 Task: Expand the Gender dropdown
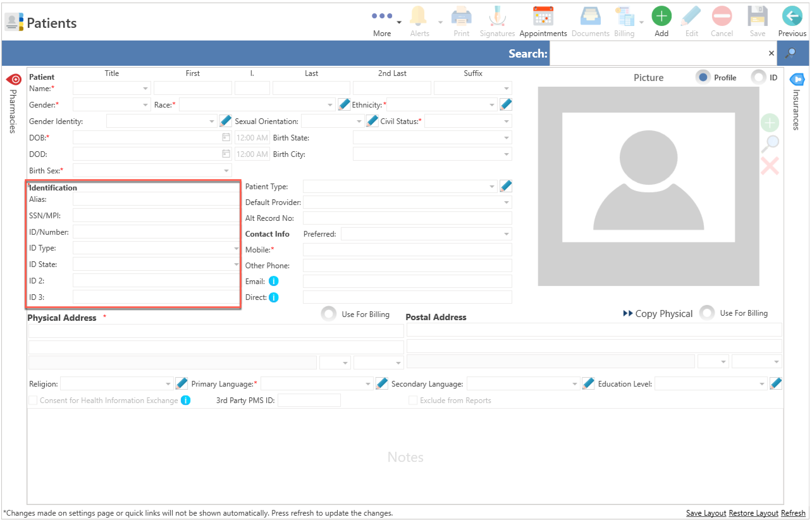[145, 105]
